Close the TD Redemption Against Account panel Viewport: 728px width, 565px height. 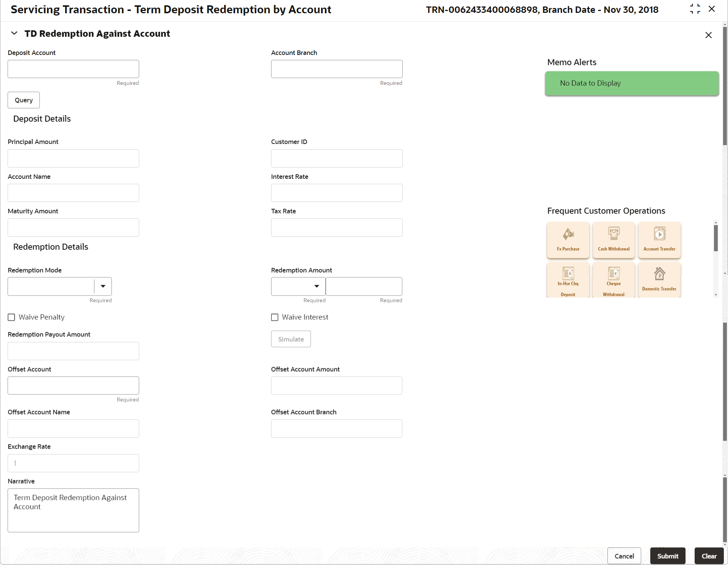coord(708,35)
